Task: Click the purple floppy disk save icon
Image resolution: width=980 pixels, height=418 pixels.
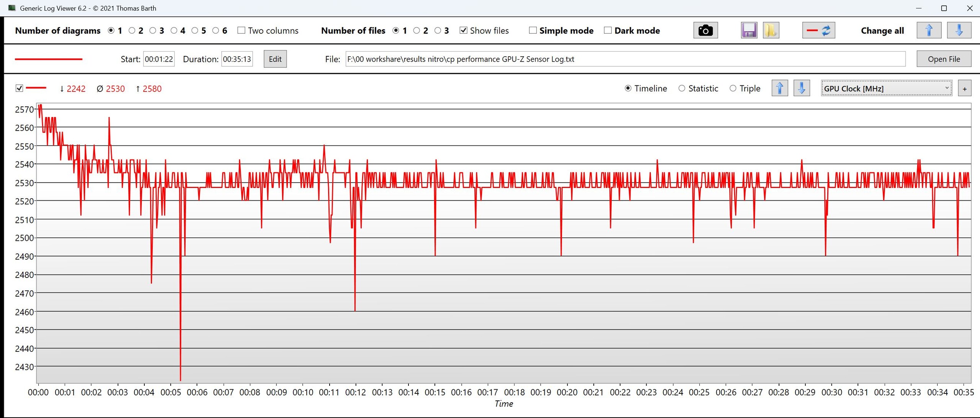Action: click(749, 30)
